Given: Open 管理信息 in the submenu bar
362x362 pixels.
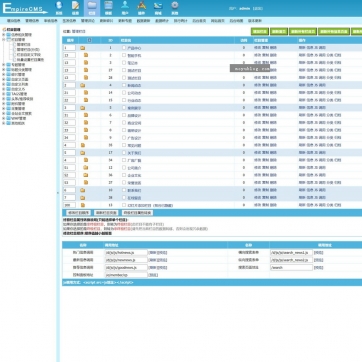Looking at the screenshot, I should [x=32, y=21].
